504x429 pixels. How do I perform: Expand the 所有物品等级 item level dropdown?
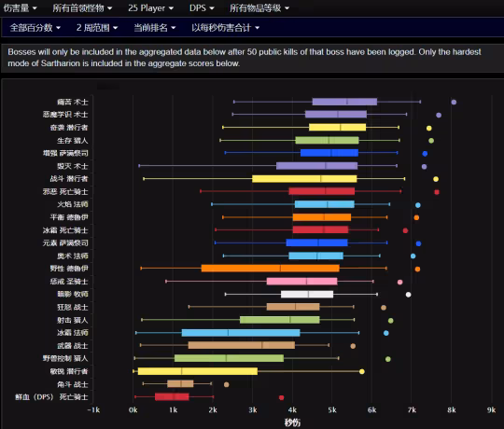point(259,8)
